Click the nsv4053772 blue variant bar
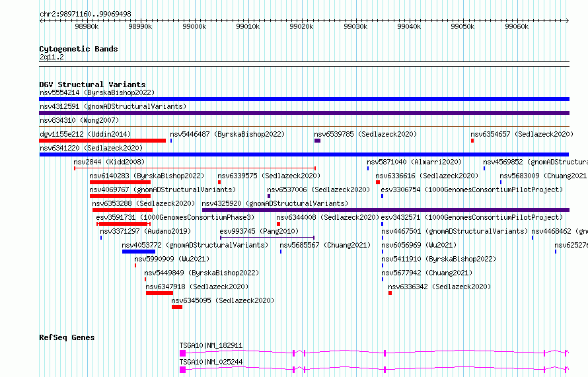588x377 pixels. click(139, 252)
